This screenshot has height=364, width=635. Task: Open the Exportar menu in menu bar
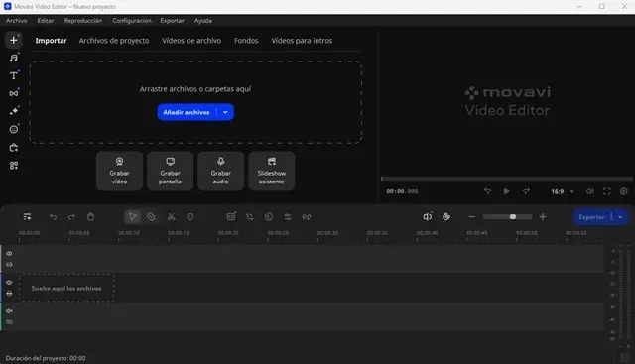pyautogui.click(x=172, y=20)
